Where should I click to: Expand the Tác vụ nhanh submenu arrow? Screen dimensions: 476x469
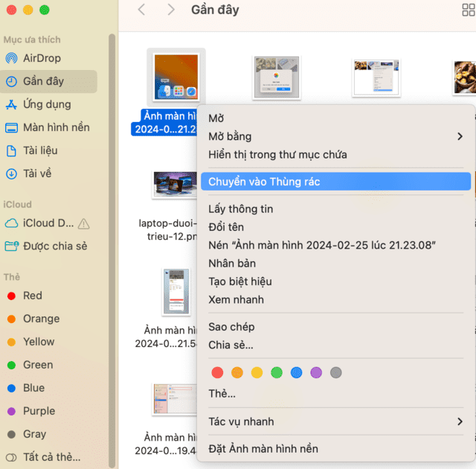pos(460,421)
